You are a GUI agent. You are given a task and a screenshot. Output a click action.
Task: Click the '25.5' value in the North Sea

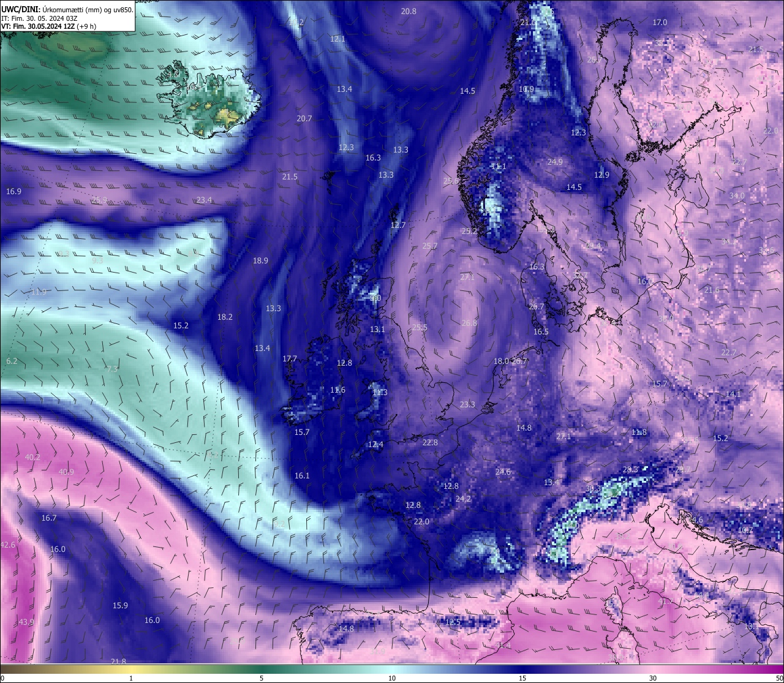(x=420, y=328)
